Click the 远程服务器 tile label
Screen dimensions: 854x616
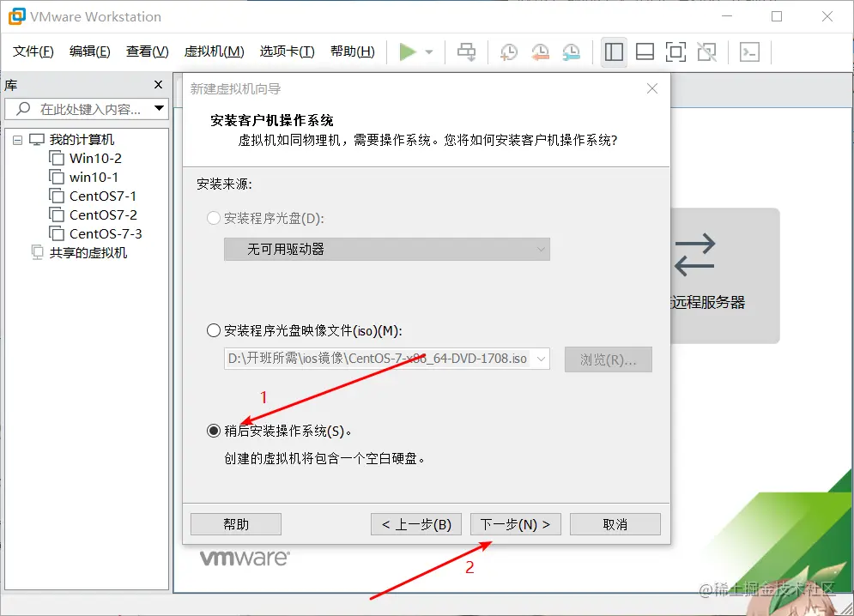pos(707,302)
